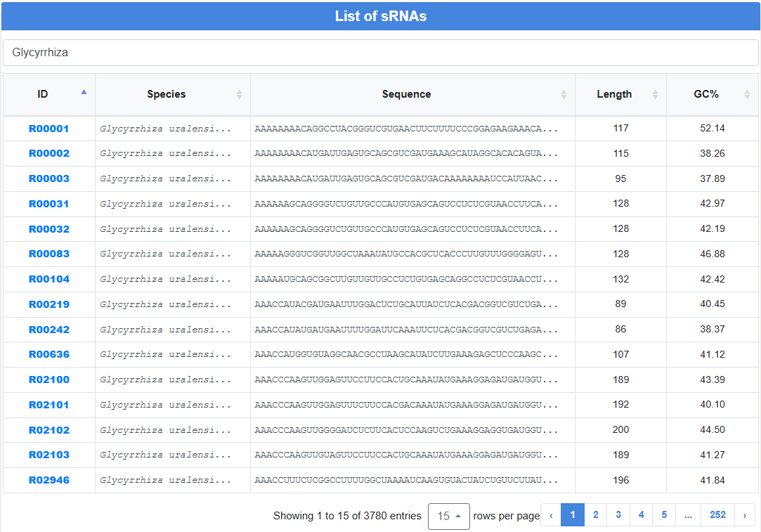The image size is (761, 532).
Task: Select length value 200
Action: click(x=620, y=429)
